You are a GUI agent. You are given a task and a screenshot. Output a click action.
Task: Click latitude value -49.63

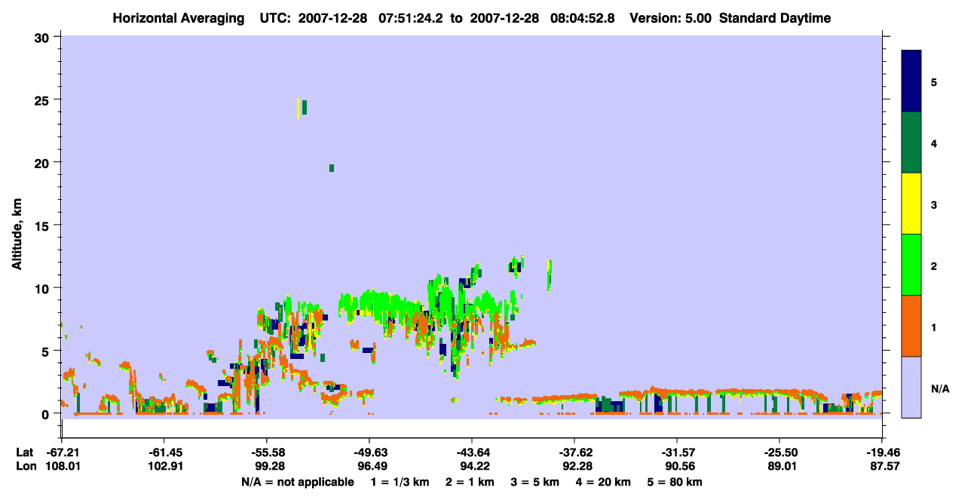369,452
